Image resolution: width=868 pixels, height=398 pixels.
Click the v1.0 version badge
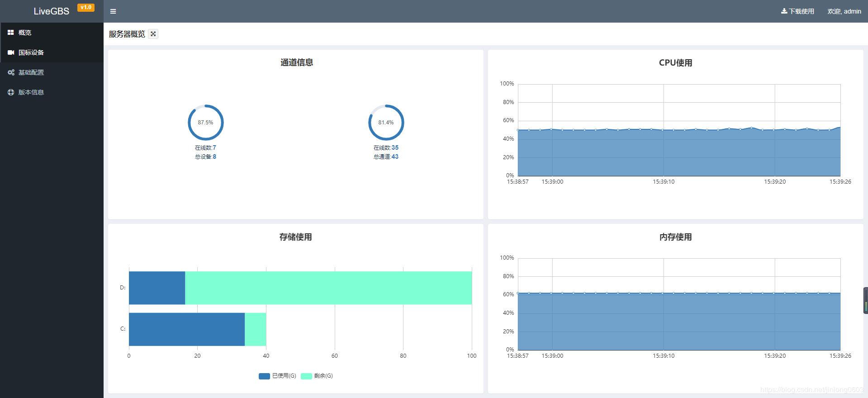(86, 7)
